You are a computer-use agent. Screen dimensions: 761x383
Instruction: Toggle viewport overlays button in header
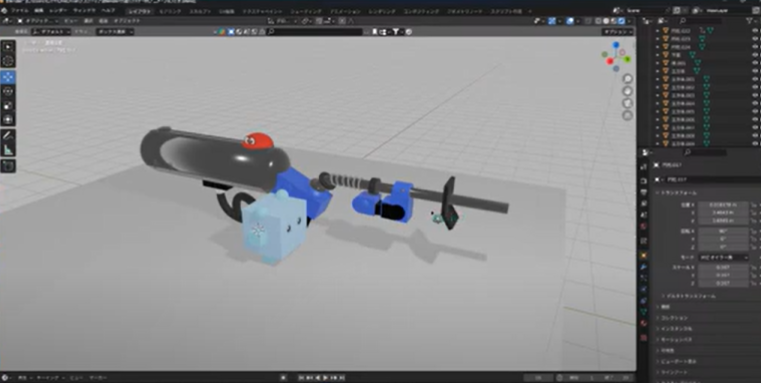(x=570, y=21)
